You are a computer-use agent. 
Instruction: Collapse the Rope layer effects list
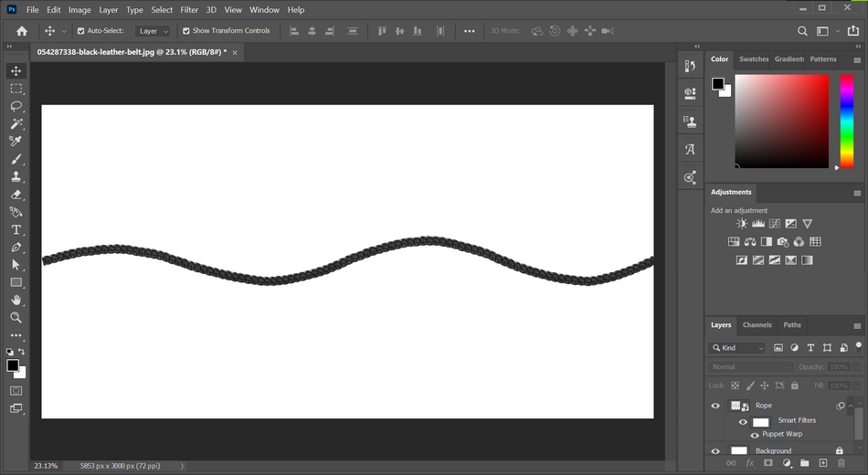(851, 406)
